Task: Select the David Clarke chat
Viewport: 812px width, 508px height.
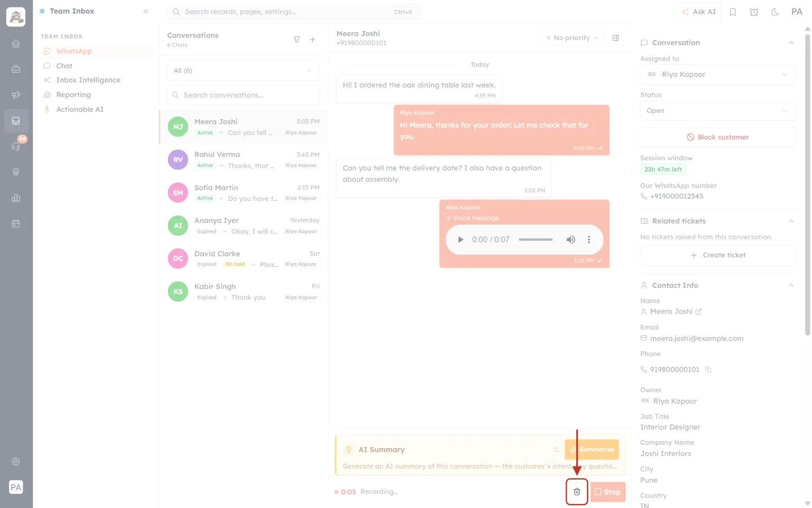Action: click(244, 259)
